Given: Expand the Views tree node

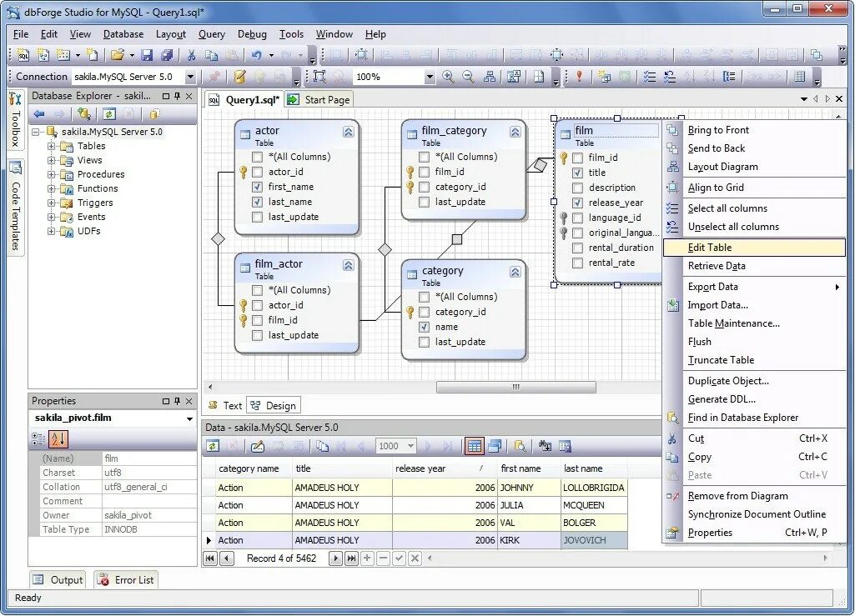Looking at the screenshot, I should [51, 160].
